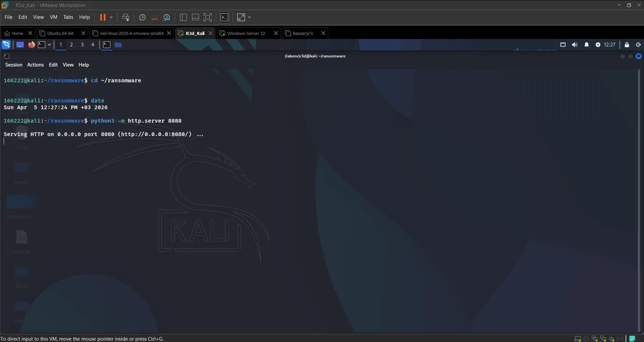
Task: Switch to workspace 2
Action: [x=71, y=45]
